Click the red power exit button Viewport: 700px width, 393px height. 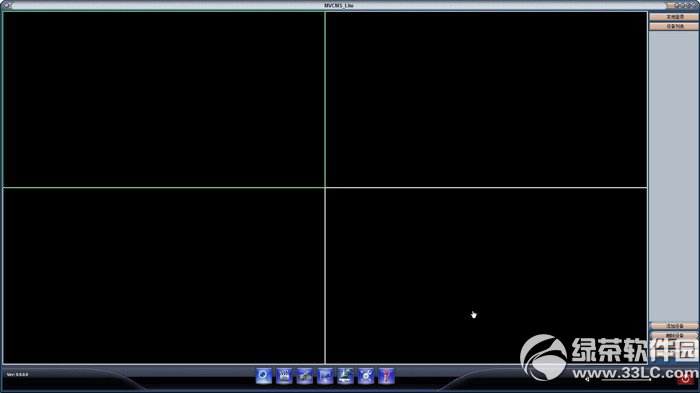pyautogui.click(x=685, y=379)
